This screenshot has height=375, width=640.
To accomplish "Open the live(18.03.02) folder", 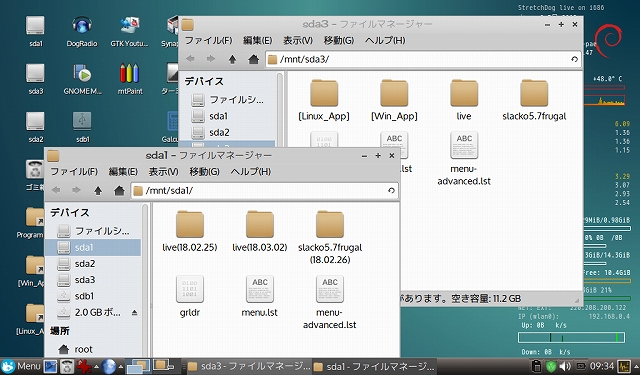I will coord(260,231).
